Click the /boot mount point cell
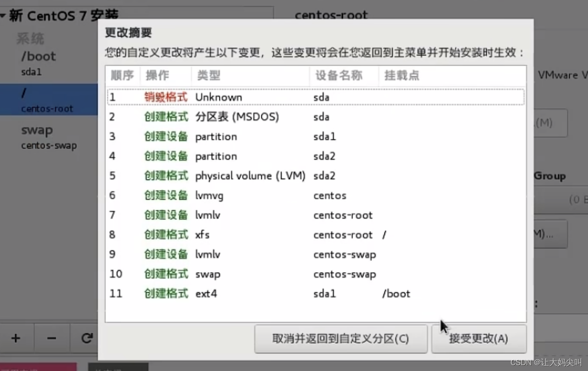This screenshot has width=588, height=371. (x=396, y=294)
